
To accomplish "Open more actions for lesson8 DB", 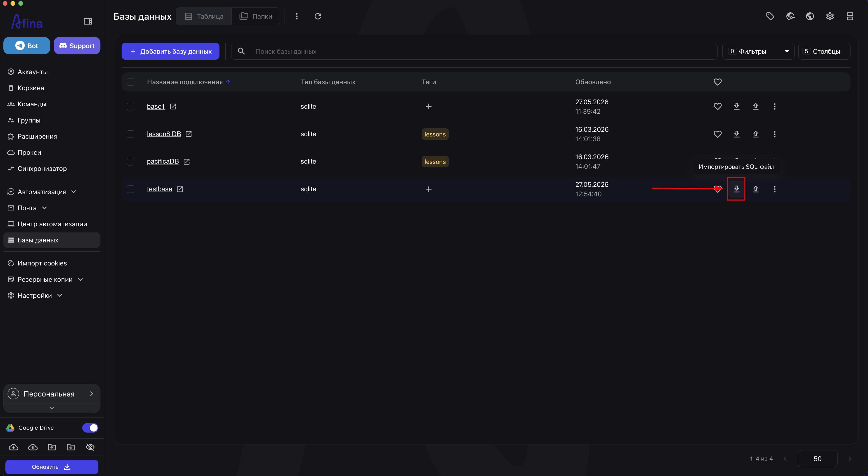I will [x=774, y=134].
